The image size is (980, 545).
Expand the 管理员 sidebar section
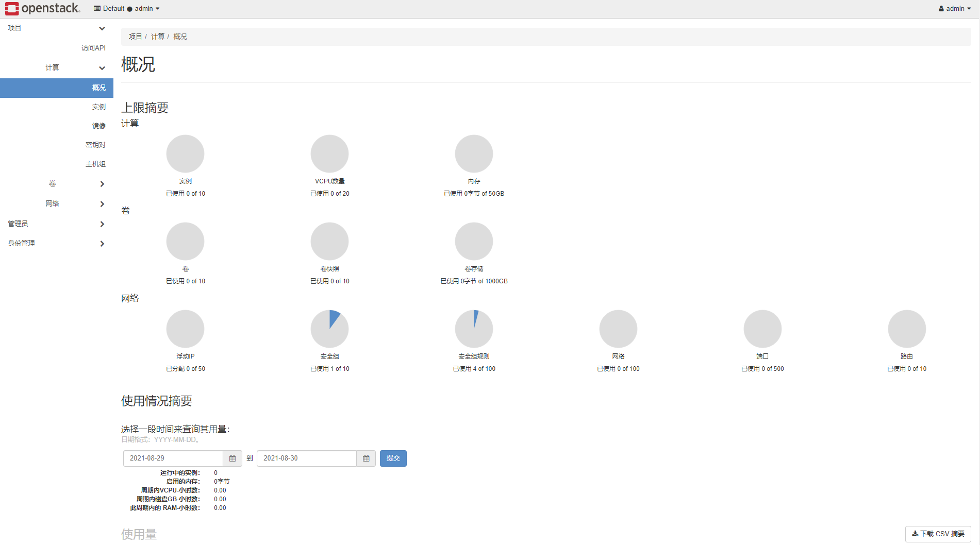57,224
